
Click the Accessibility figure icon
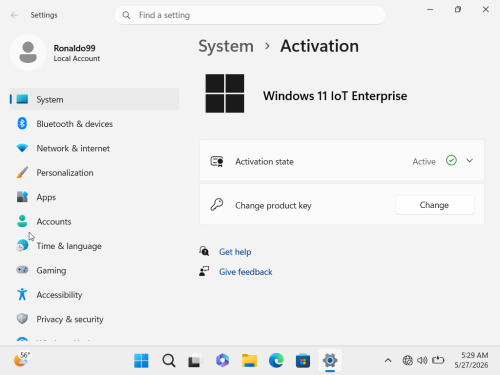tap(22, 294)
